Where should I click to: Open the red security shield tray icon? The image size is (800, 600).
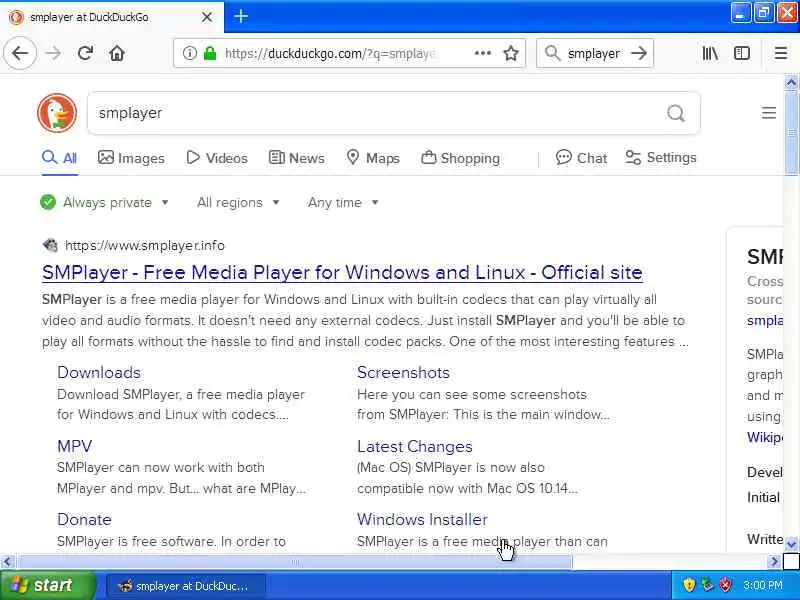click(x=726, y=585)
